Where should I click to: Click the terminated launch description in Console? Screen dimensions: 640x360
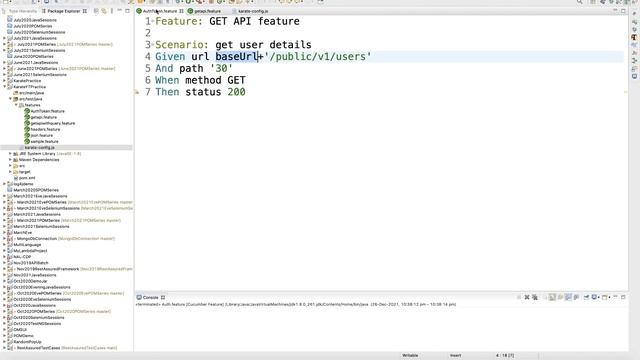pos(296,304)
